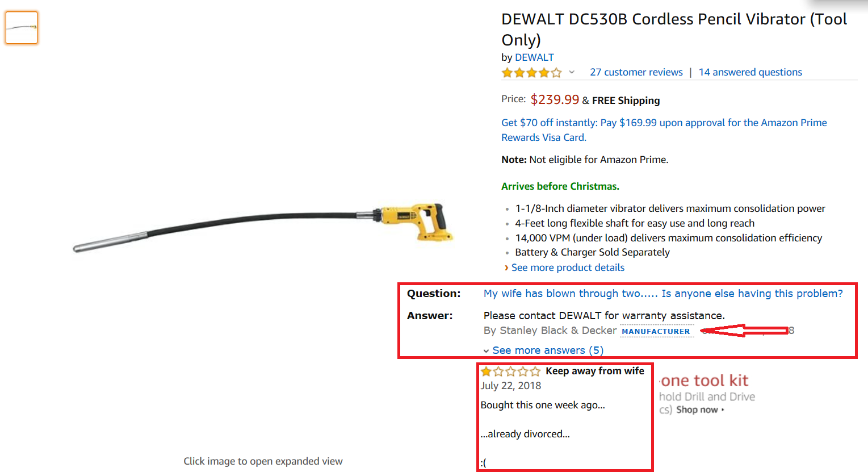Screen dimensions: 868x472
Task: Expand See more answers (5)
Action: tap(547, 350)
